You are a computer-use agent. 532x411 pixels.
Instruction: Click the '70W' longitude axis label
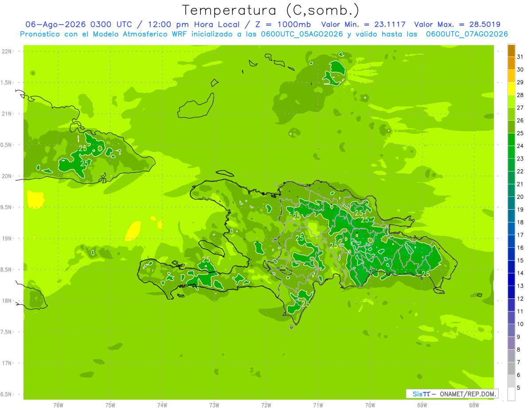370,405
